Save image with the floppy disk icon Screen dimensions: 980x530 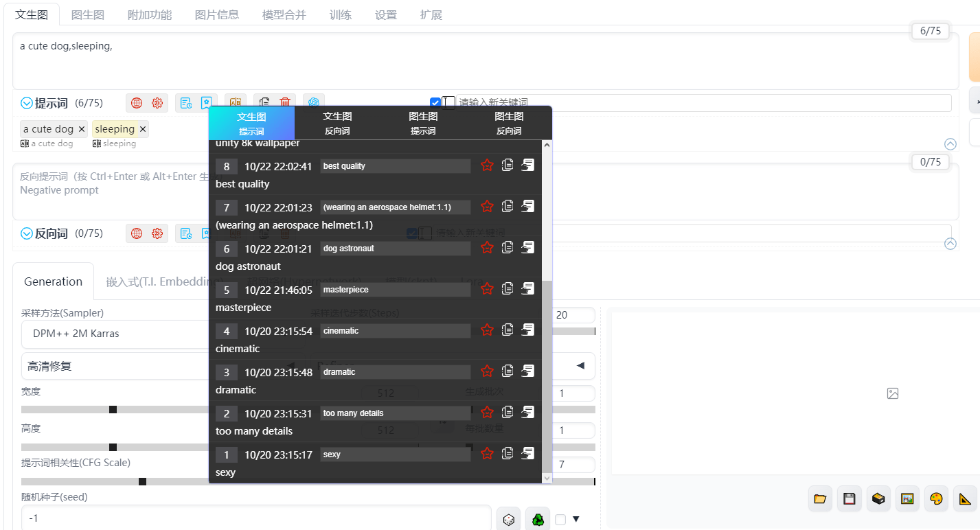(x=849, y=499)
